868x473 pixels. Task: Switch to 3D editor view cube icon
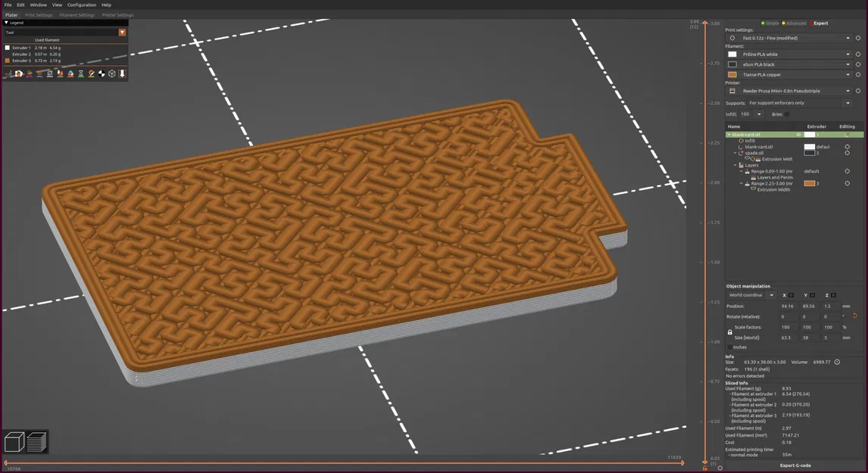pyautogui.click(x=14, y=442)
